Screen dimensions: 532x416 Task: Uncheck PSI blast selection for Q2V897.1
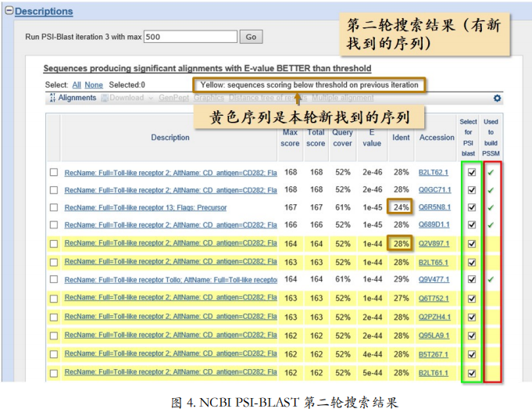tap(472, 244)
